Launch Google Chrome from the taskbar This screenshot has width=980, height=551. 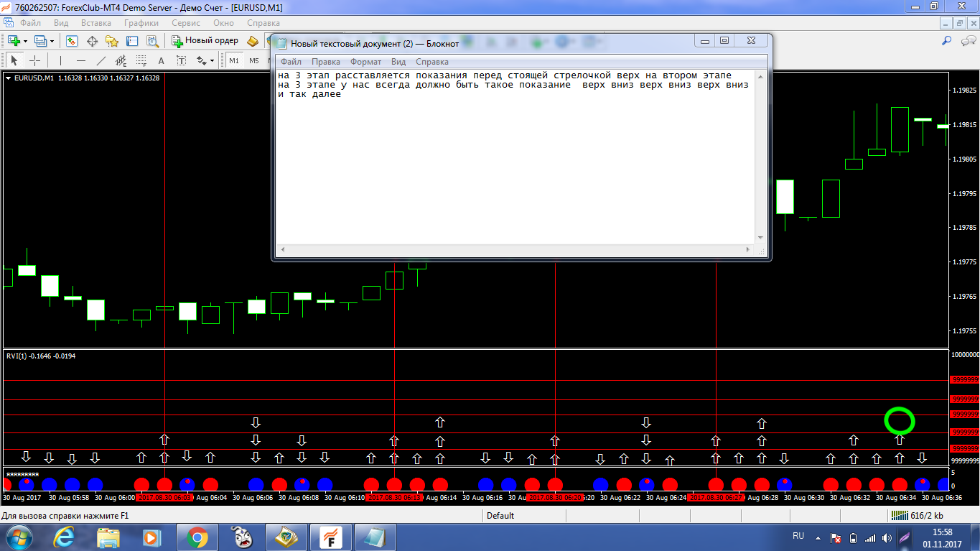coord(197,537)
